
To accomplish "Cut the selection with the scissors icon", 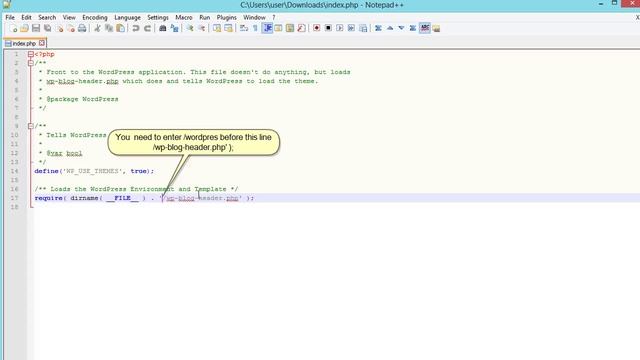I will (97, 28).
